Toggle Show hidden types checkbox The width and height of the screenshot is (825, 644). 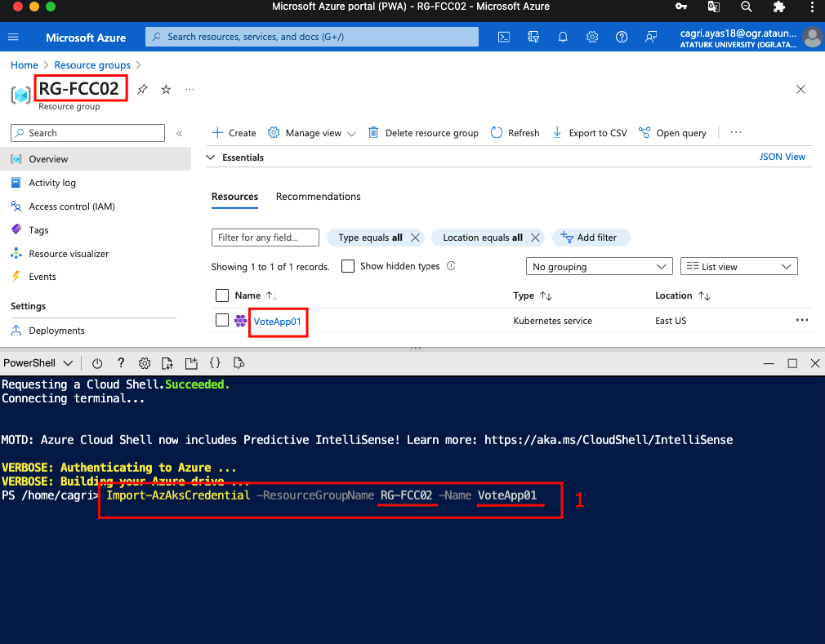click(x=348, y=266)
